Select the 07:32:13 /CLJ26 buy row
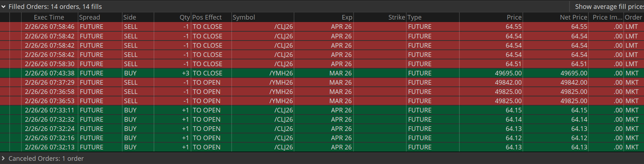Screen dimensions: 644x164 [322, 147]
